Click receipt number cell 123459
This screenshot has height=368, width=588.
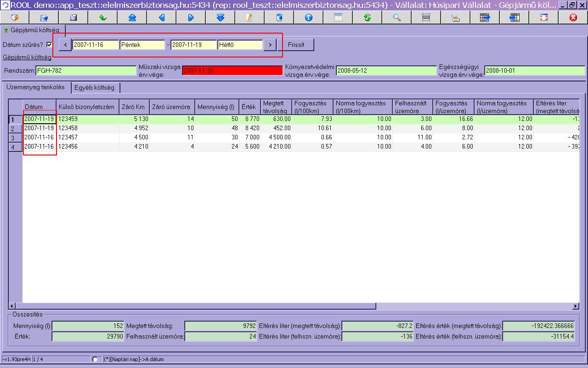click(88, 119)
